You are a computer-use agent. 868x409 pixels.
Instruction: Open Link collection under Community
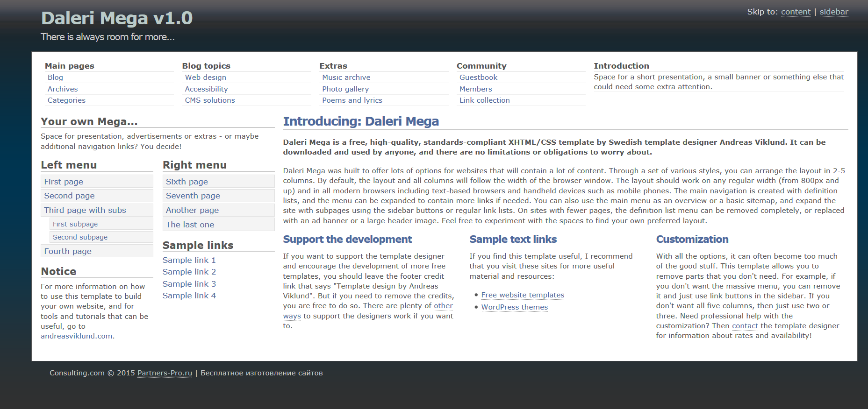click(x=484, y=100)
